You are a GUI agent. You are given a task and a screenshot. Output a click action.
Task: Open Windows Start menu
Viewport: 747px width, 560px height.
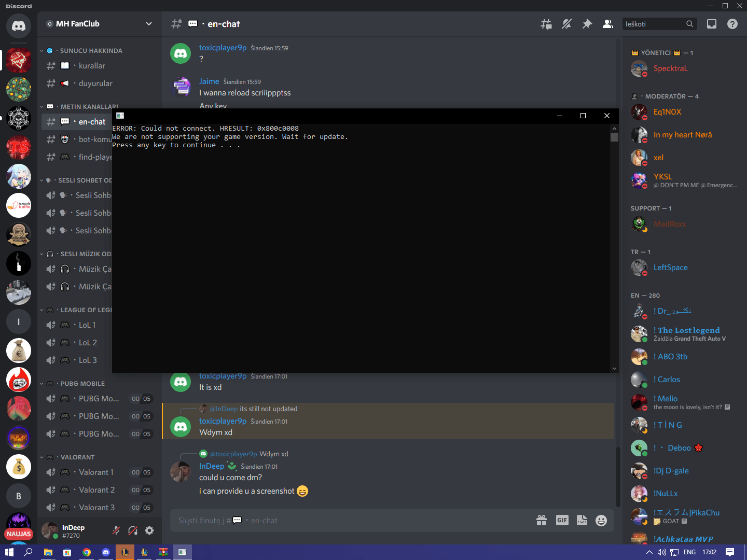9,552
